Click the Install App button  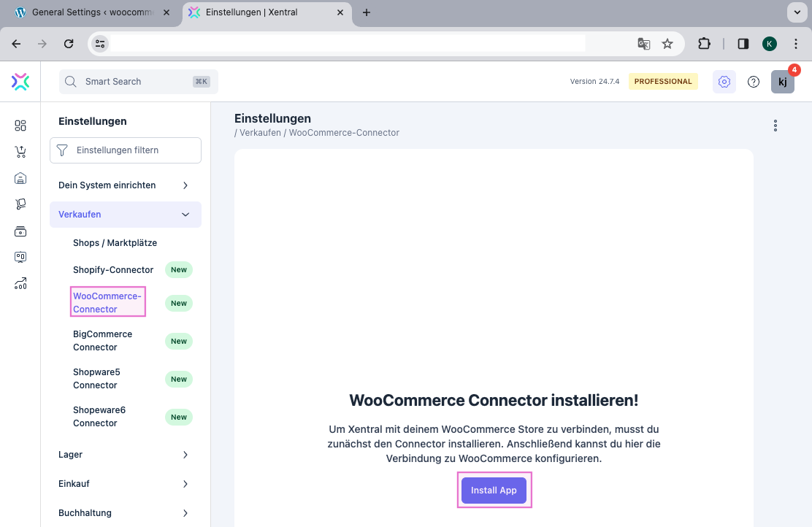tap(494, 491)
